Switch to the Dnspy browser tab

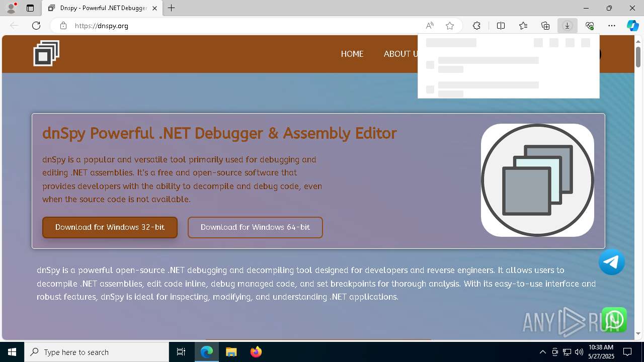point(103,8)
